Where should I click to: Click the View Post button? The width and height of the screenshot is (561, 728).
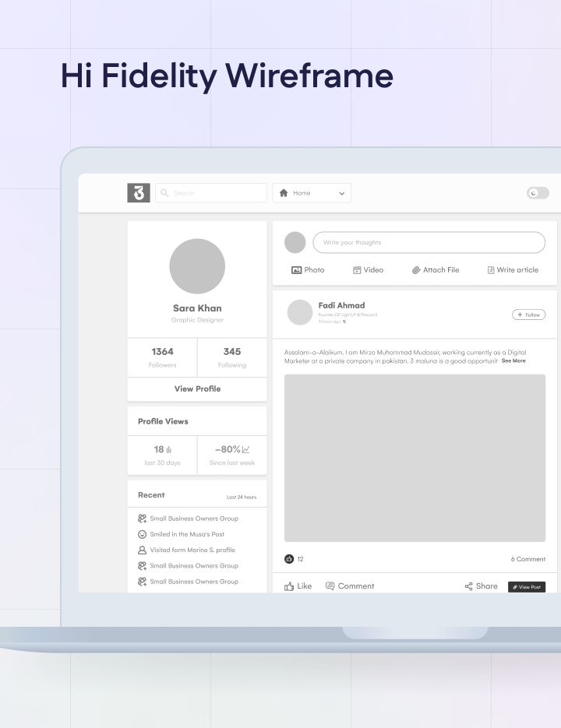(527, 587)
